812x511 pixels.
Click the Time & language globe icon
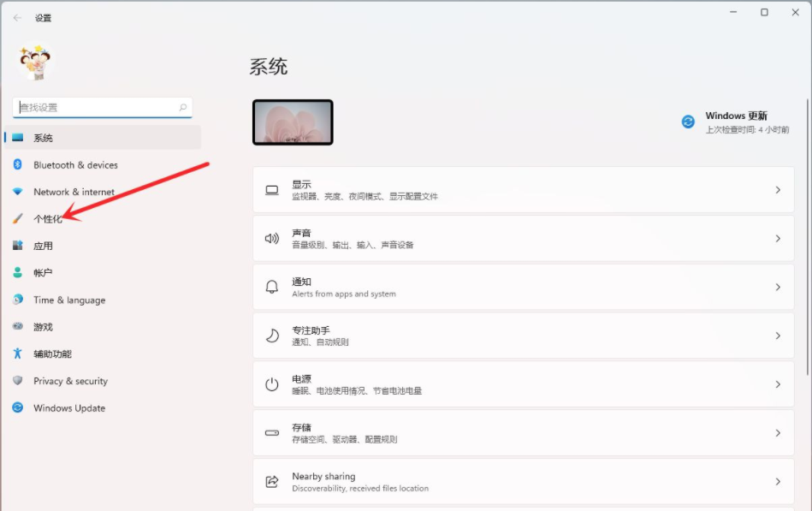pos(18,299)
